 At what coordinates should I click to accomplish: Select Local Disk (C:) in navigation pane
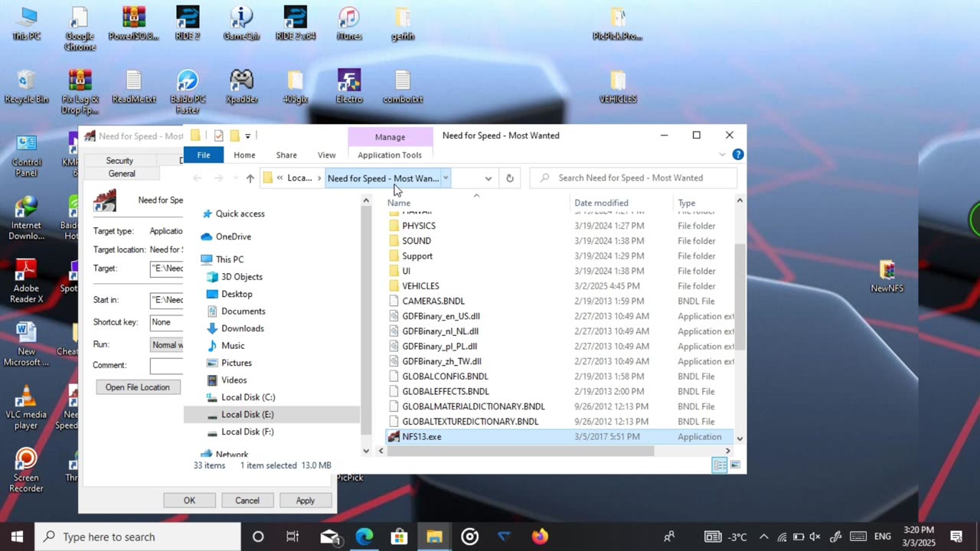[247, 397]
